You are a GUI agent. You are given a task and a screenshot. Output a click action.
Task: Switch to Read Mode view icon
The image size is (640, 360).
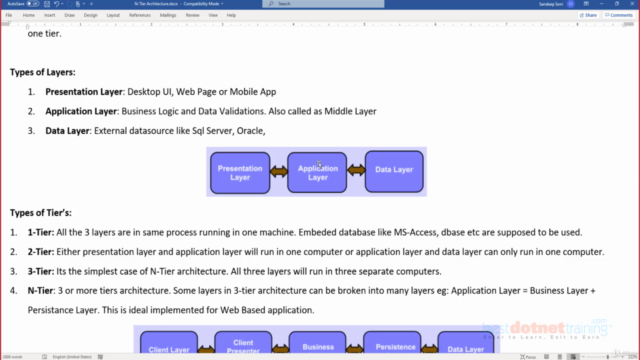(x=546, y=357)
